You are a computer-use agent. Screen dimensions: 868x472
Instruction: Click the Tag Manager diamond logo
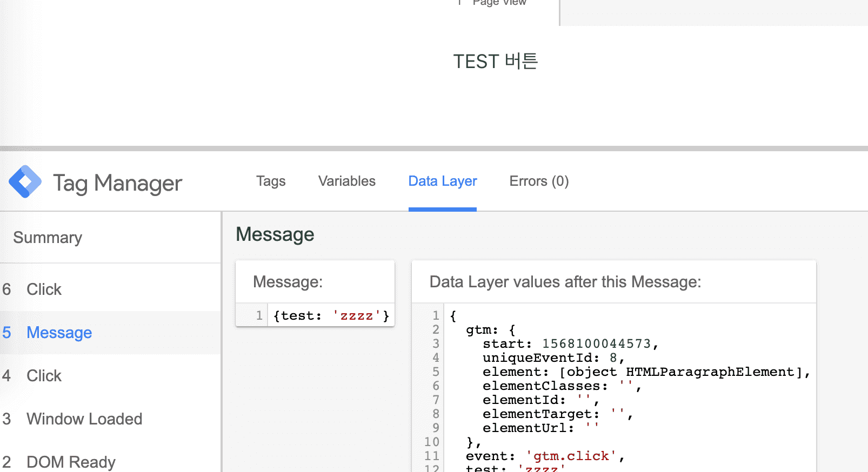25,182
